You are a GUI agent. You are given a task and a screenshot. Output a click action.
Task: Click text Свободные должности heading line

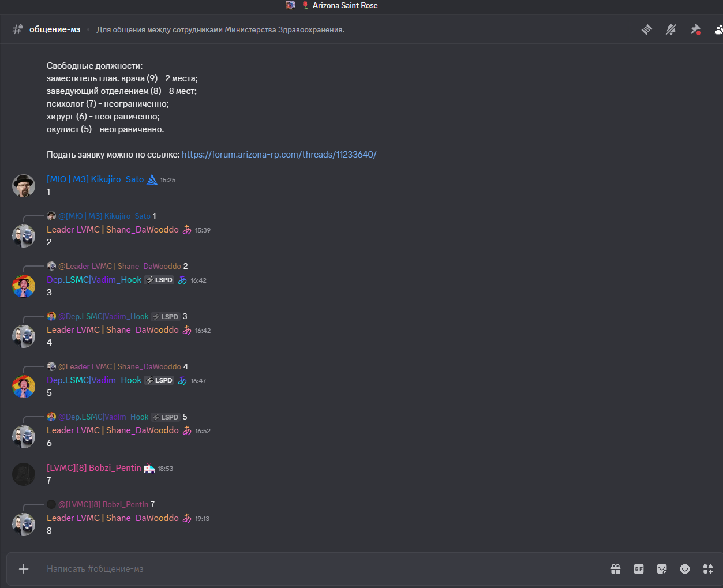95,66
